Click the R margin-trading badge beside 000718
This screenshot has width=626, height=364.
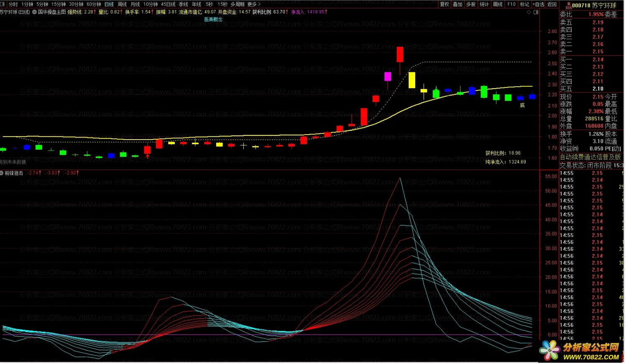click(568, 5)
